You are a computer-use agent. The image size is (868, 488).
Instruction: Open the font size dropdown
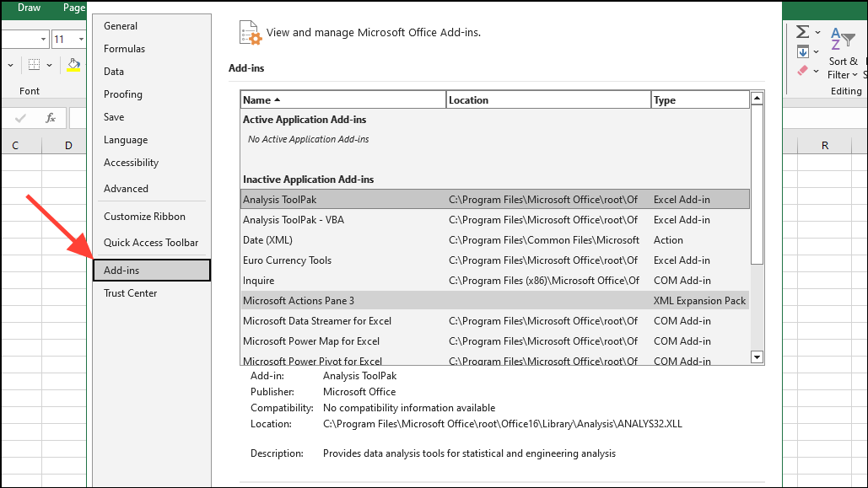(x=81, y=39)
